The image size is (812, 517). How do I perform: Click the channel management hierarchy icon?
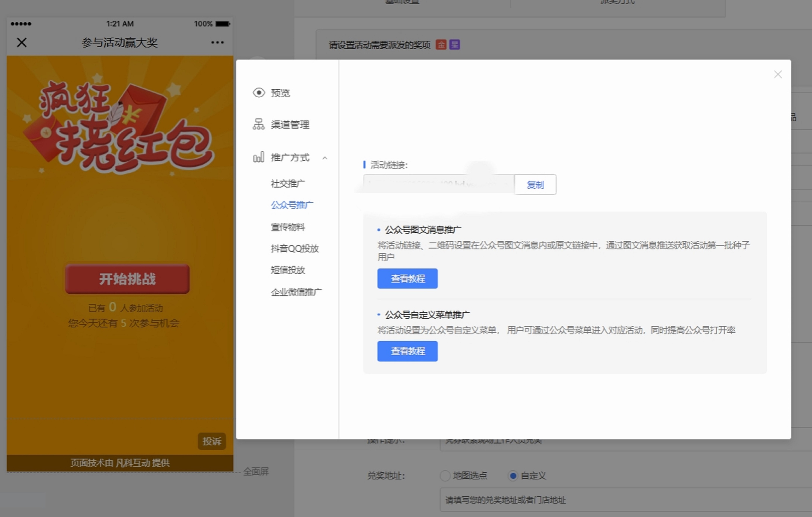click(258, 124)
